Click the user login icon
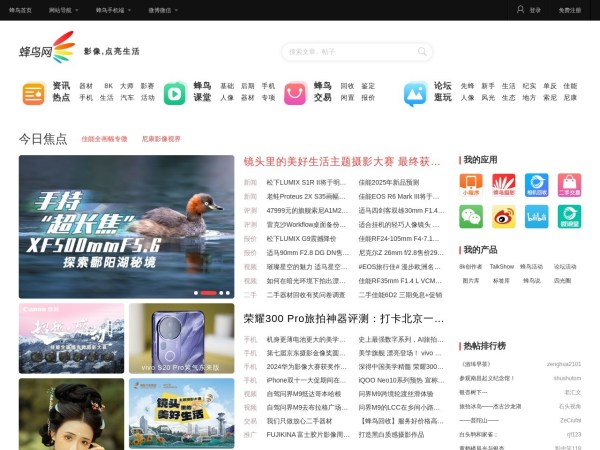Image resolution: width=600 pixels, height=450 pixels. coord(522,10)
